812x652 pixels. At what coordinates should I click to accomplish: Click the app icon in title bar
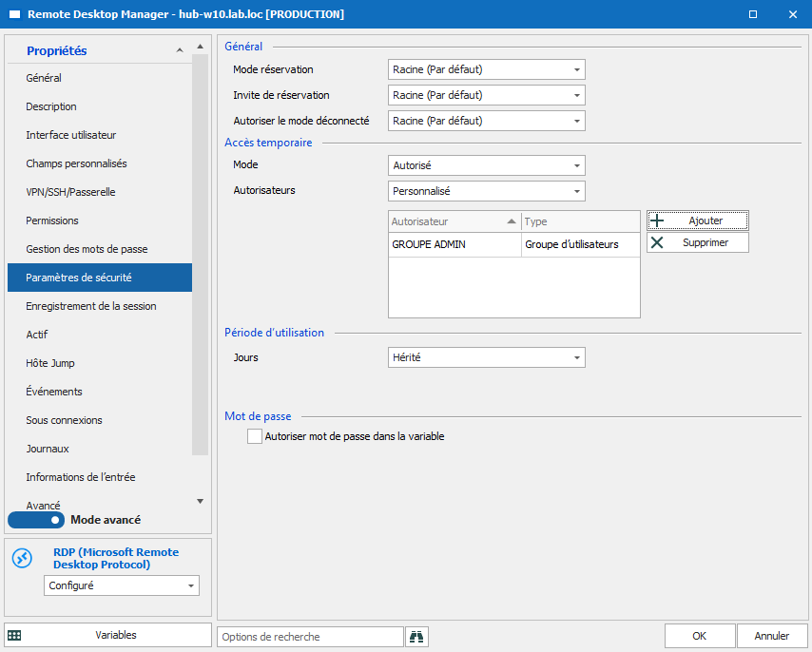[14, 14]
